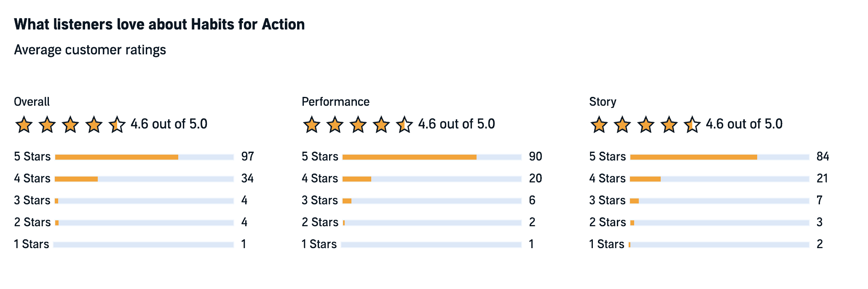The width and height of the screenshot is (868, 289).
Task: Click the second star under Overall
Action: (x=47, y=125)
